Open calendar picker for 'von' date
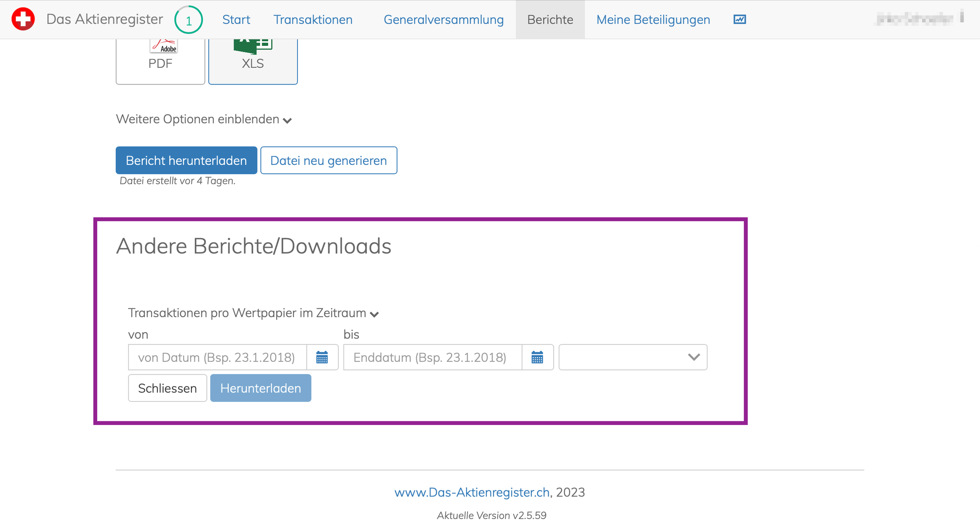Viewport: 980px width, 524px height. (322, 357)
